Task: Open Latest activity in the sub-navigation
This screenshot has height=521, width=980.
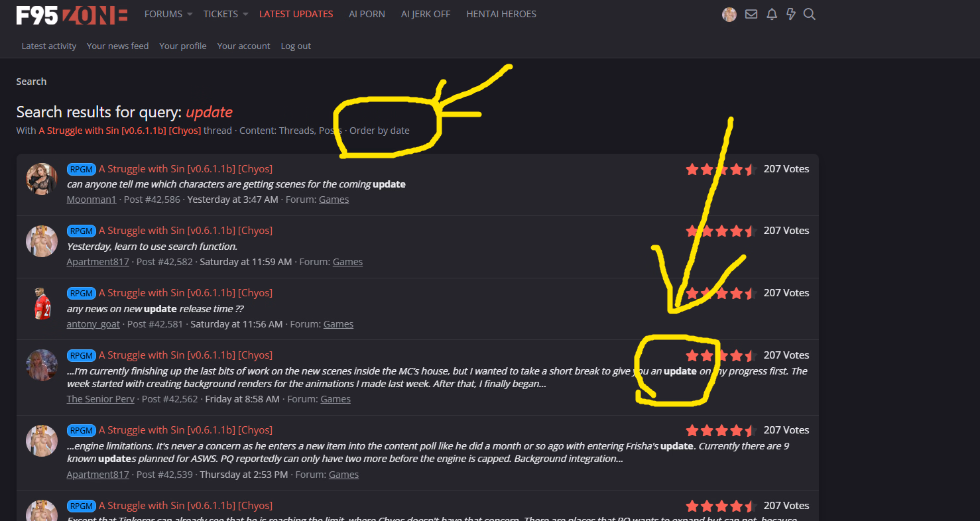Action: point(49,46)
